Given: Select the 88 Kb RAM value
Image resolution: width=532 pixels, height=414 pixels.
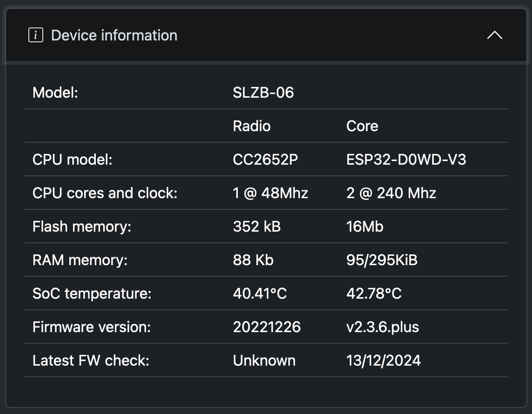Looking at the screenshot, I should pos(253,260).
